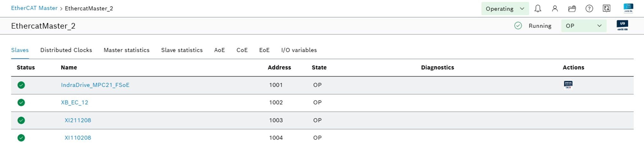Click the Address column header
This screenshot has width=644, height=148.
(x=279, y=67)
